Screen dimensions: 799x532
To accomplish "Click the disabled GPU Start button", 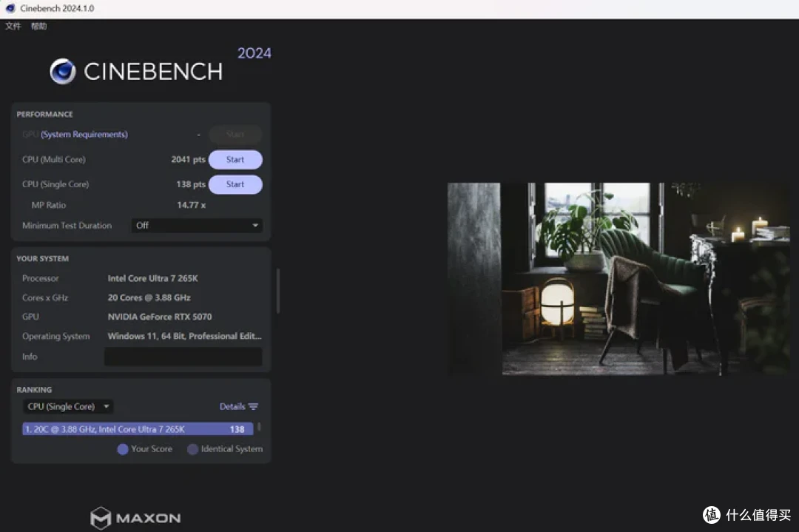I will pos(235,134).
